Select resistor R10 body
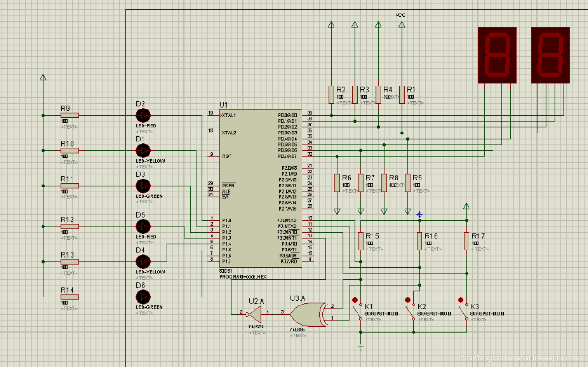This screenshot has width=588, height=367. pyautogui.click(x=70, y=150)
